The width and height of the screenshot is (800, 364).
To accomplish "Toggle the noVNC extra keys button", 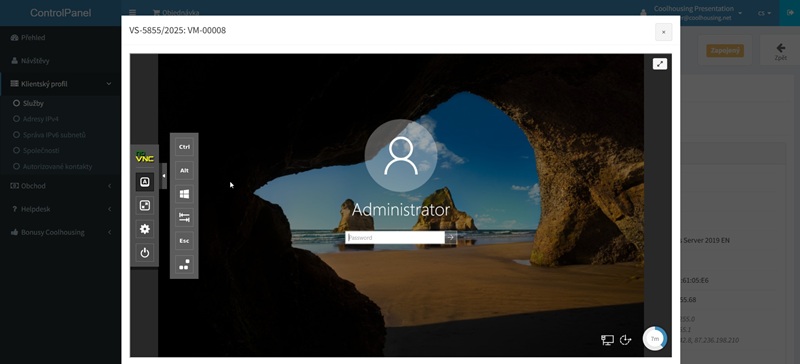I will tap(145, 181).
